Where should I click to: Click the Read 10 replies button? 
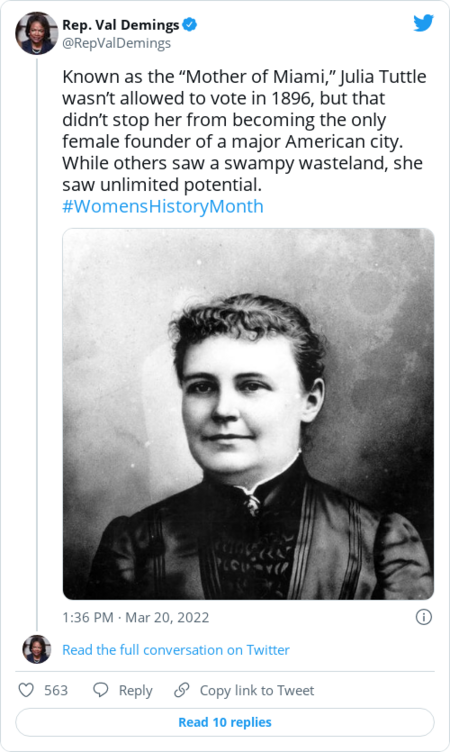tap(225, 722)
